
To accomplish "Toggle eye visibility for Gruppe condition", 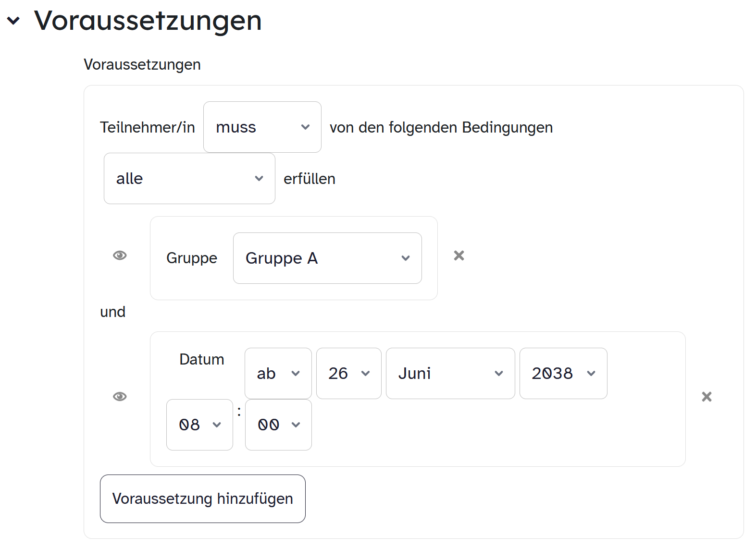I will click(x=120, y=256).
